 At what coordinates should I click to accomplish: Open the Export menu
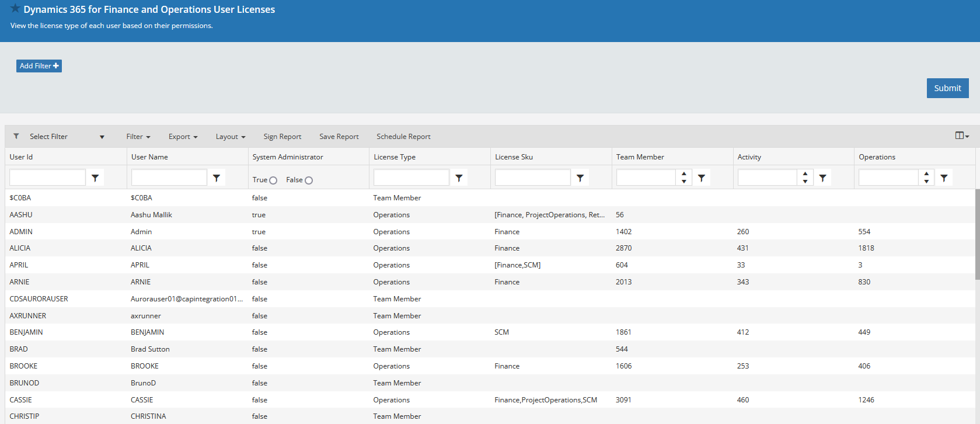(183, 137)
